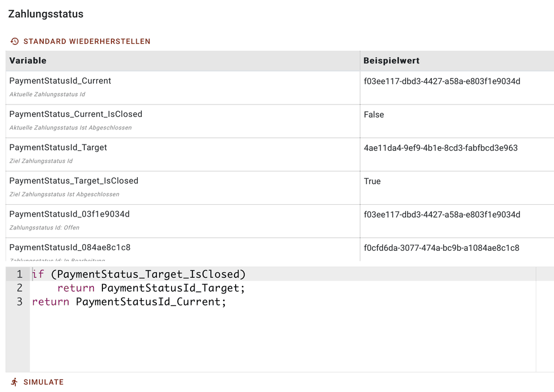Click the Zahlungsstatus heading
The height and width of the screenshot is (392, 554).
(46, 14)
